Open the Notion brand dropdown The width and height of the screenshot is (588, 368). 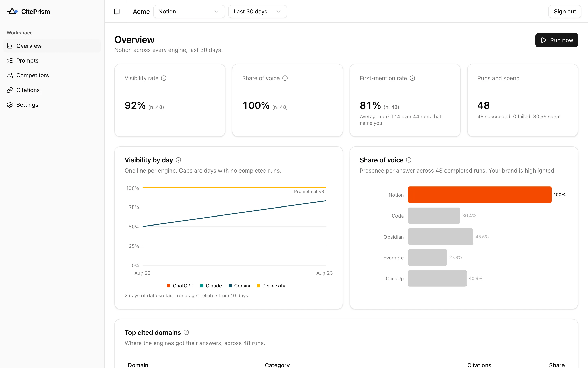[x=189, y=11]
